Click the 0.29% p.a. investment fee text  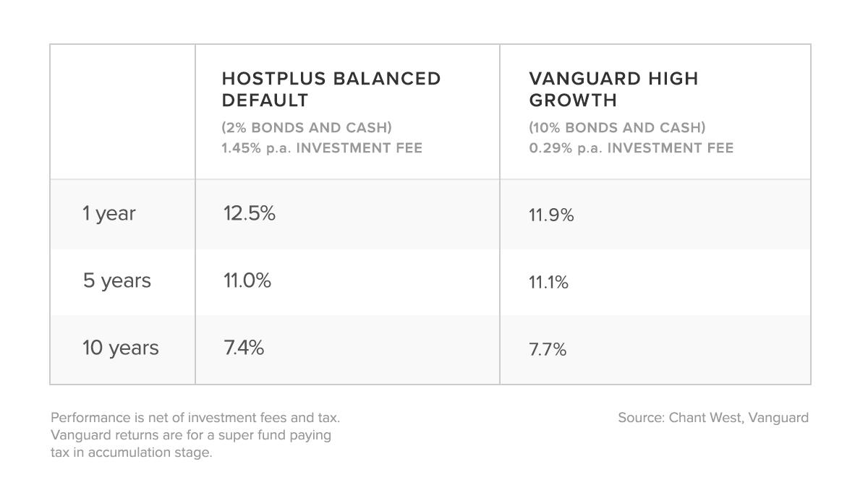[x=631, y=148]
